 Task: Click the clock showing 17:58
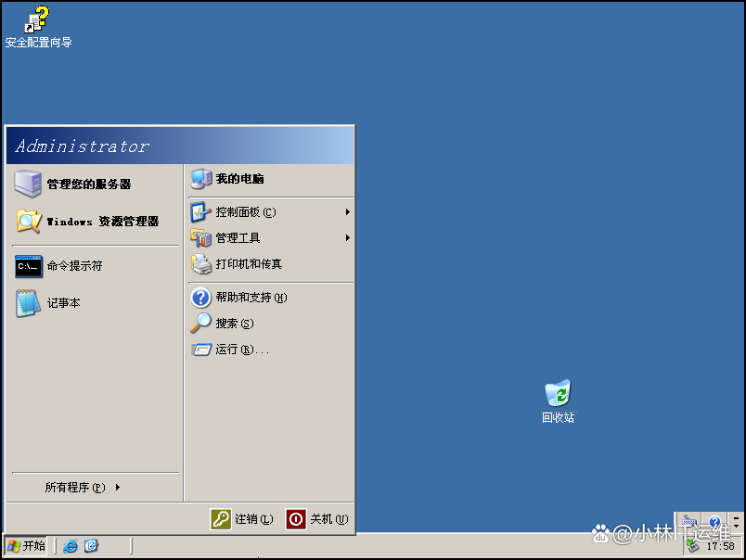723,546
